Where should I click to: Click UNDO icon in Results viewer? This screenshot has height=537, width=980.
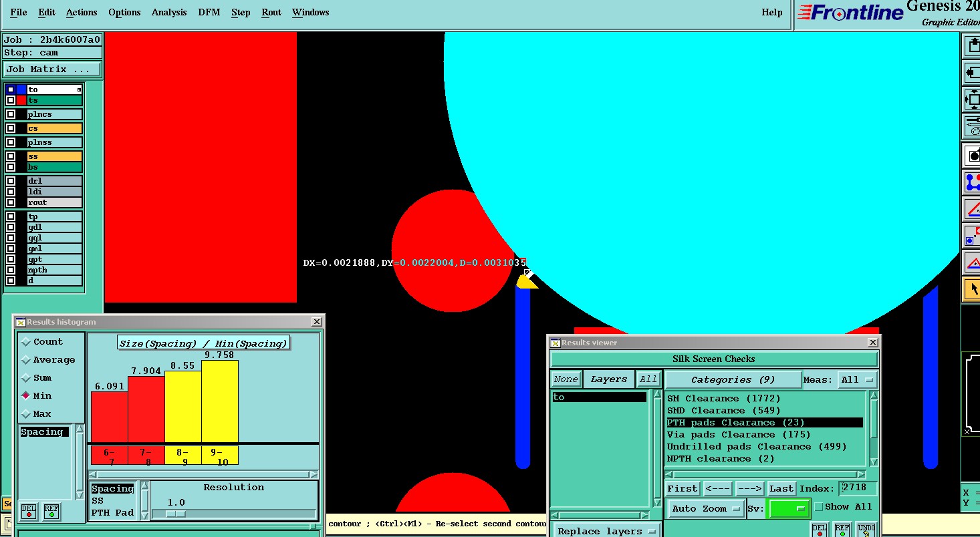(x=865, y=530)
